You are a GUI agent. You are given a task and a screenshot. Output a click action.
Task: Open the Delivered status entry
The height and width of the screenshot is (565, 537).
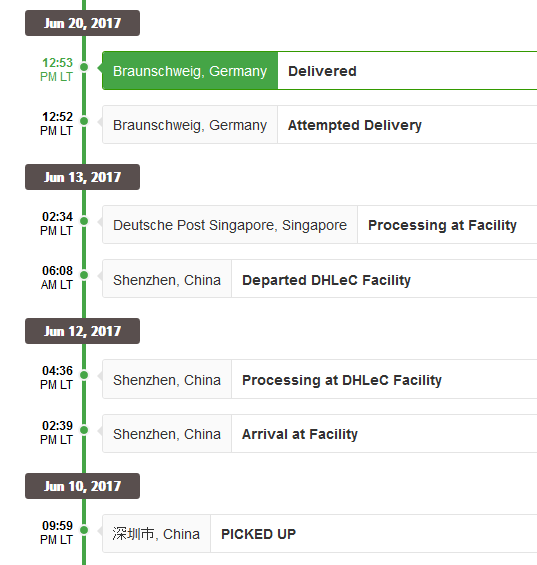322,71
